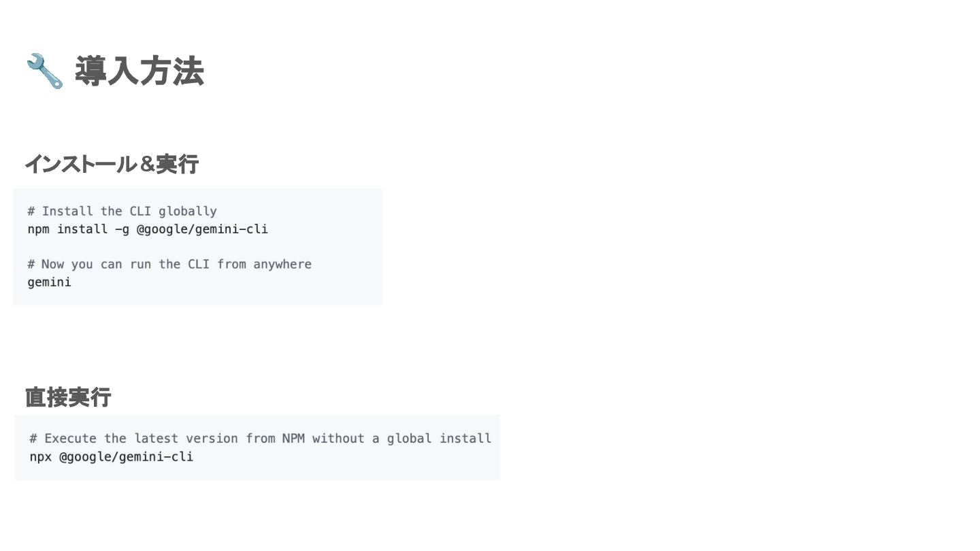Click the word 'npm' in first code block

pos(38,229)
